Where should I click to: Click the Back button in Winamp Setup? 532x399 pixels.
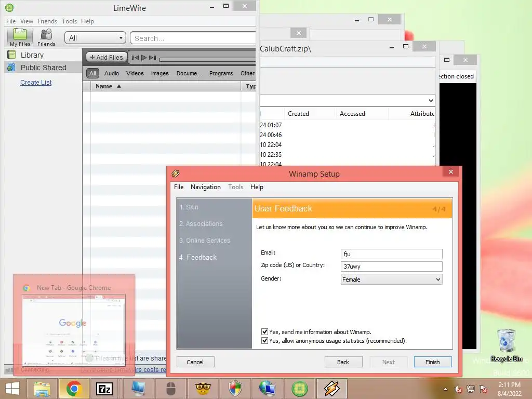(343, 362)
